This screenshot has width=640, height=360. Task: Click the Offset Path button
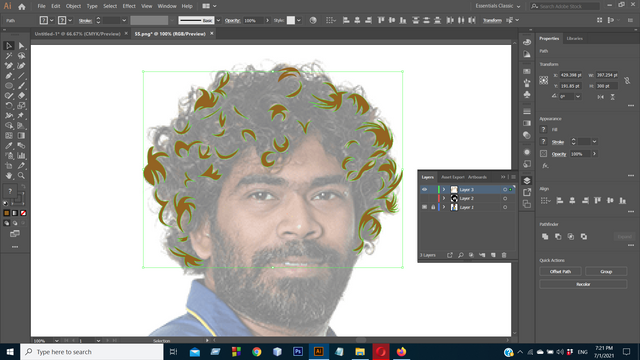560,271
